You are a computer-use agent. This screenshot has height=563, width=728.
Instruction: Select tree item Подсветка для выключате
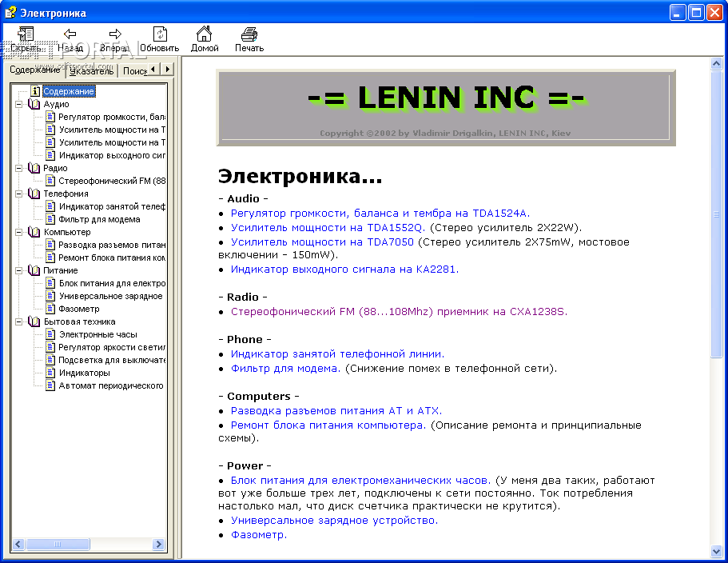coord(112,360)
